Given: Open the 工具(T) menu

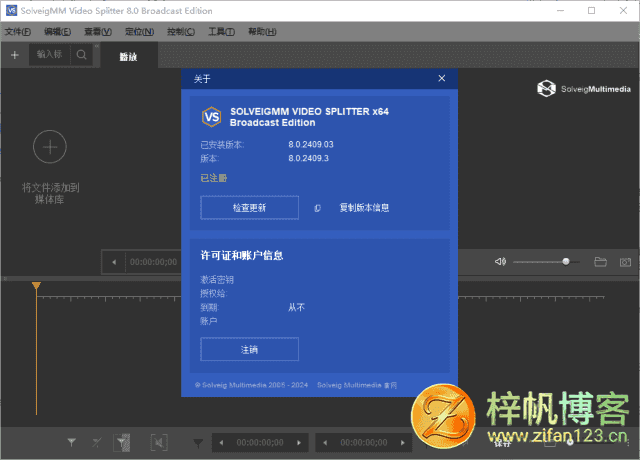Looking at the screenshot, I should tap(222, 32).
